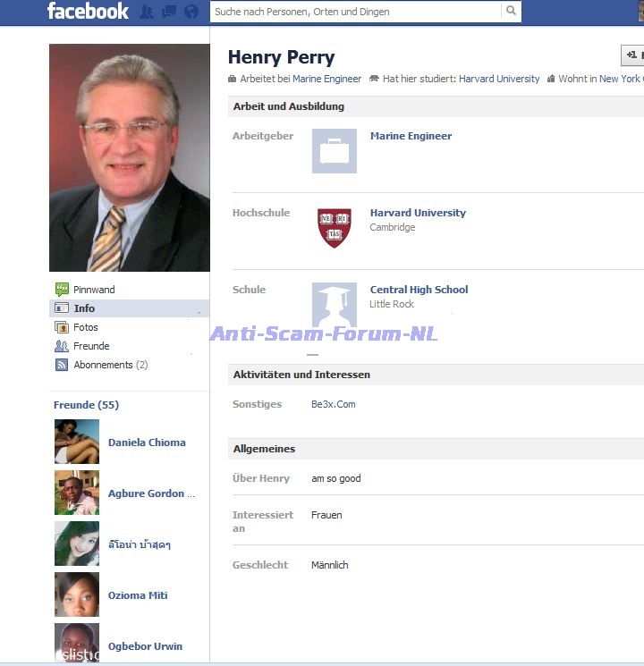Screen dimensions: 644x666
Task: Type in the Facebook search field
Action: tap(356, 12)
